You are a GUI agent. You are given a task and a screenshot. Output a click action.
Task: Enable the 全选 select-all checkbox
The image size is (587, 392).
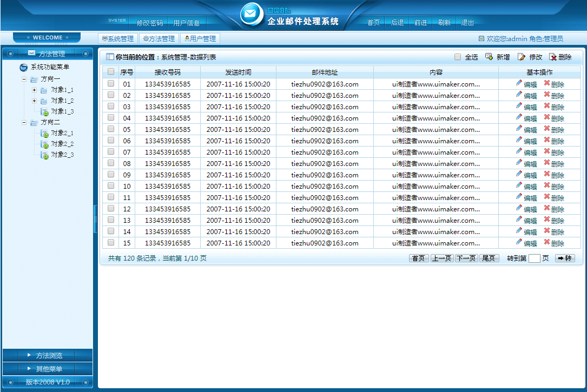click(457, 56)
